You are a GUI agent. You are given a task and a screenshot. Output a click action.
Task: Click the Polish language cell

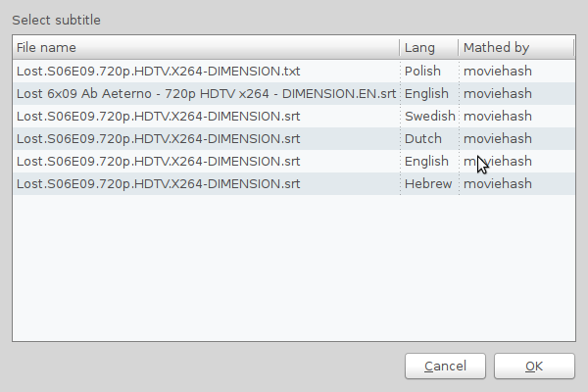tap(422, 71)
